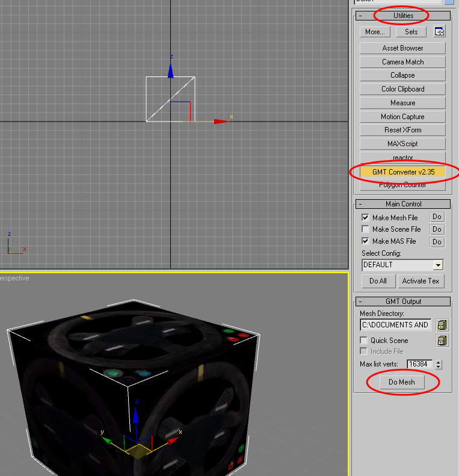Uncheck the Make MAS File option

(x=365, y=241)
